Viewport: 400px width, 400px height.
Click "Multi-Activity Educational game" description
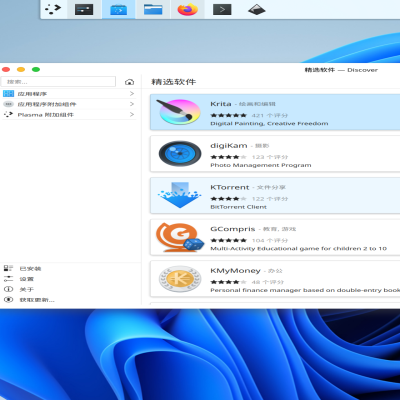click(x=298, y=249)
